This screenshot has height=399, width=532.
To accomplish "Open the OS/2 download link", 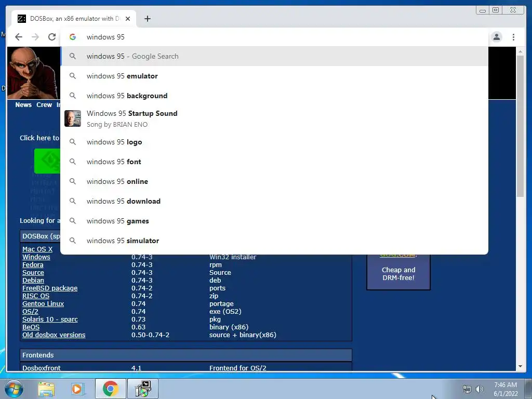I will 30,312.
